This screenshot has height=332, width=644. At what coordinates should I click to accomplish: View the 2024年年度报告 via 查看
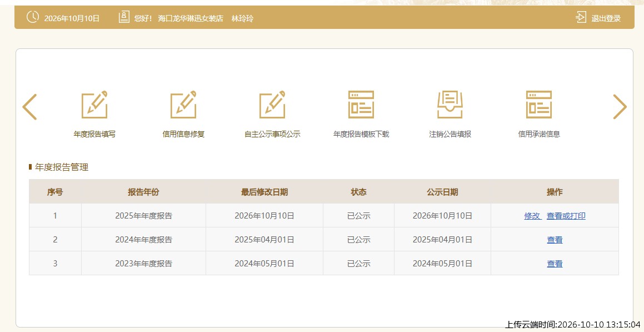click(x=555, y=240)
